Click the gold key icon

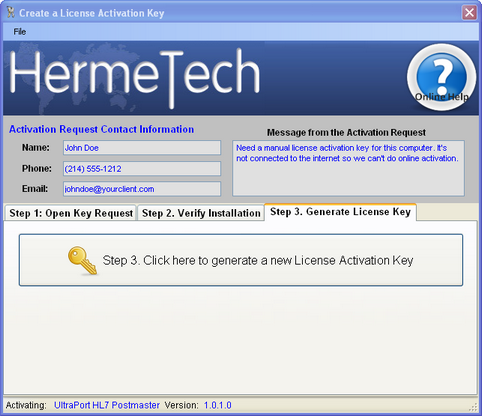click(82, 261)
